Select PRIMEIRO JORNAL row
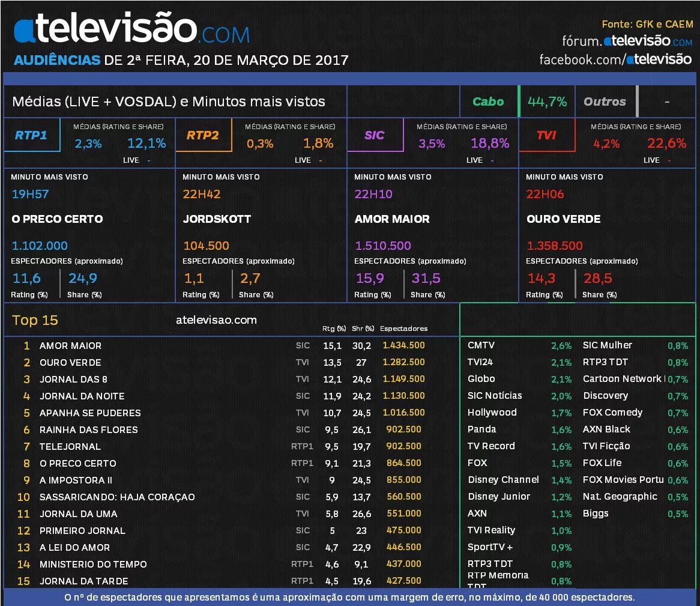This screenshot has width=700, height=606. click(232, 530)
